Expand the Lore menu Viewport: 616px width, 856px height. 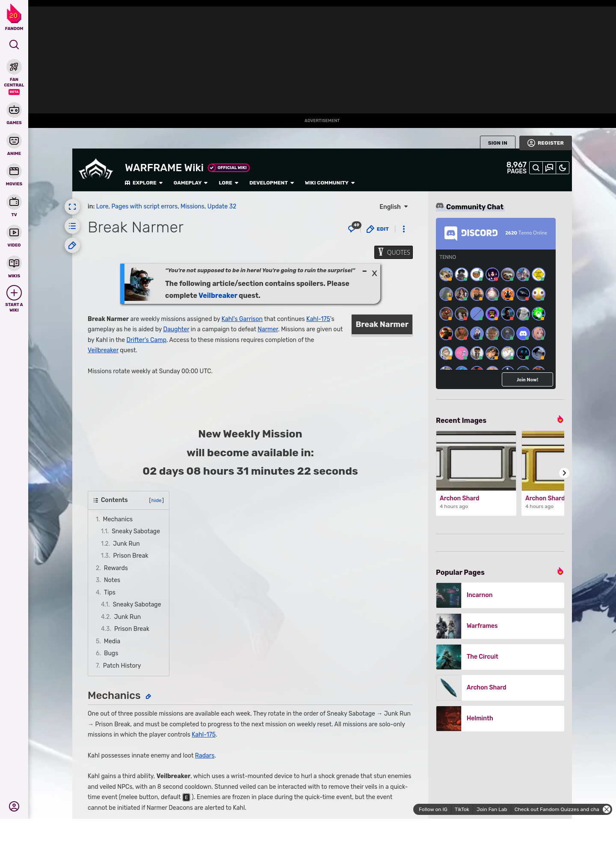pyautogui.click(x=228, y=183)
